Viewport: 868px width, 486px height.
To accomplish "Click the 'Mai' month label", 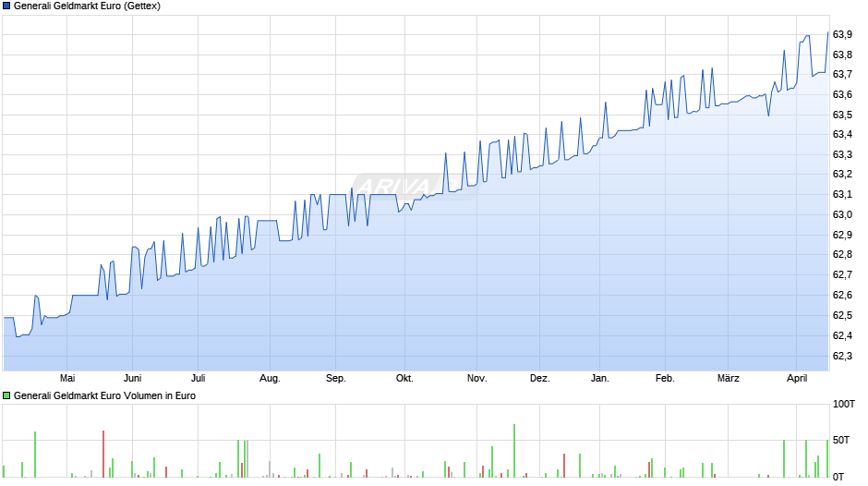I will pos(67,378).
